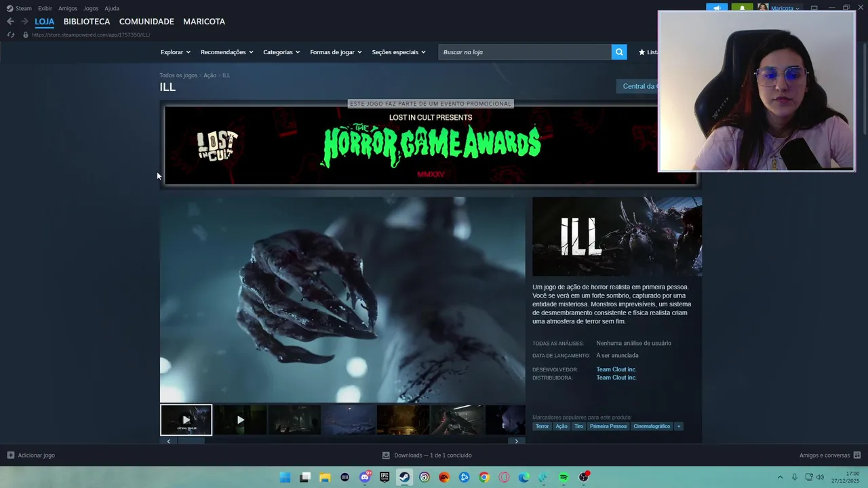Click the store URL address bar
868x488 pixels.
coord(91,35)
